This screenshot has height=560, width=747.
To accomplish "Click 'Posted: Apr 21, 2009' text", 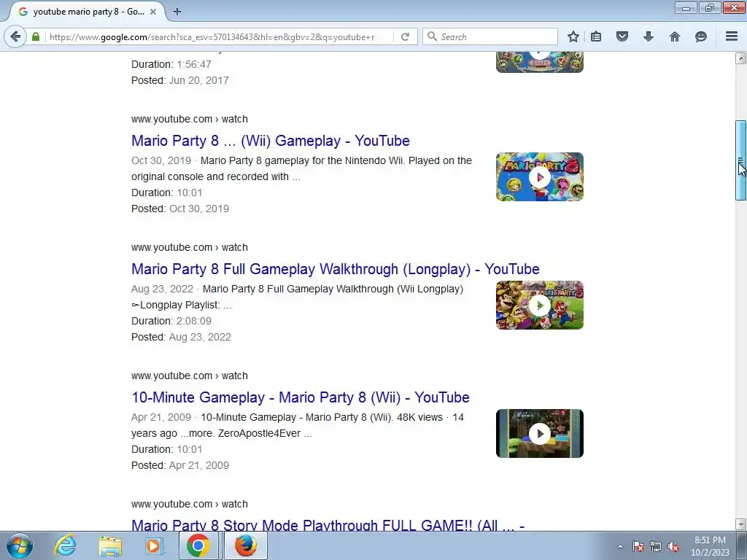I will (x=180, y=465).
